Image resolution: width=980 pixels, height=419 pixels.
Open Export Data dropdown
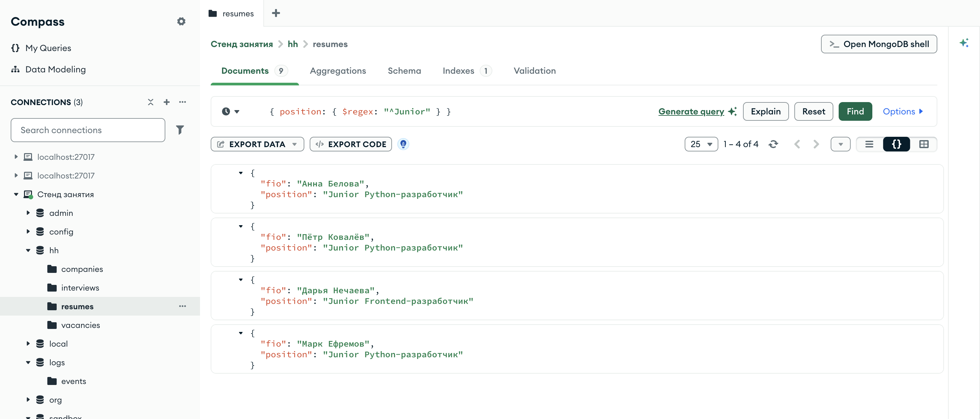point(257,144)
